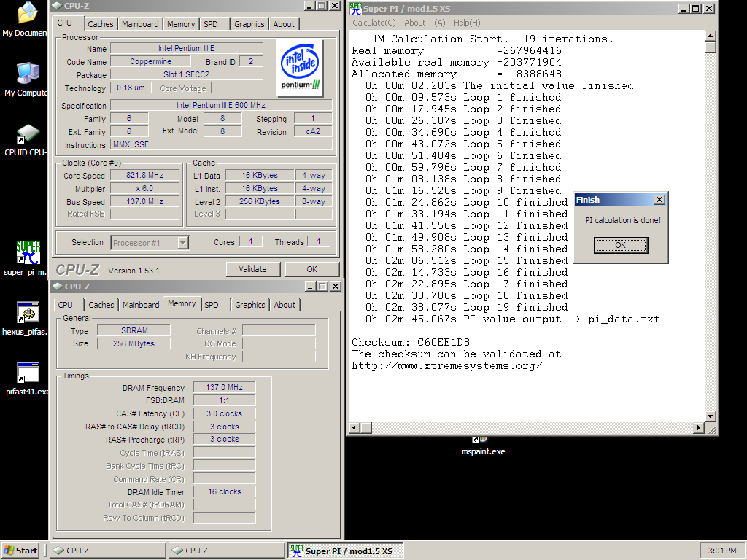The height and width of the screenshot is (560, 747).
Task: Click memory Type value SDRAM
Action: (x=134, y=330)
